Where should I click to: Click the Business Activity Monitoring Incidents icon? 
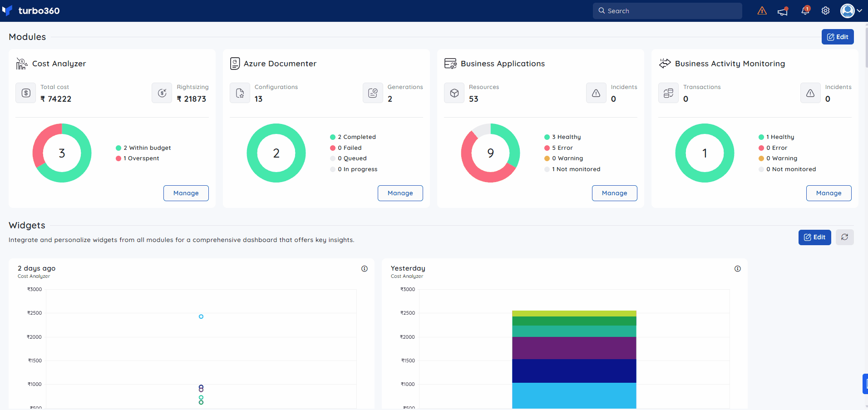[811, 93]
